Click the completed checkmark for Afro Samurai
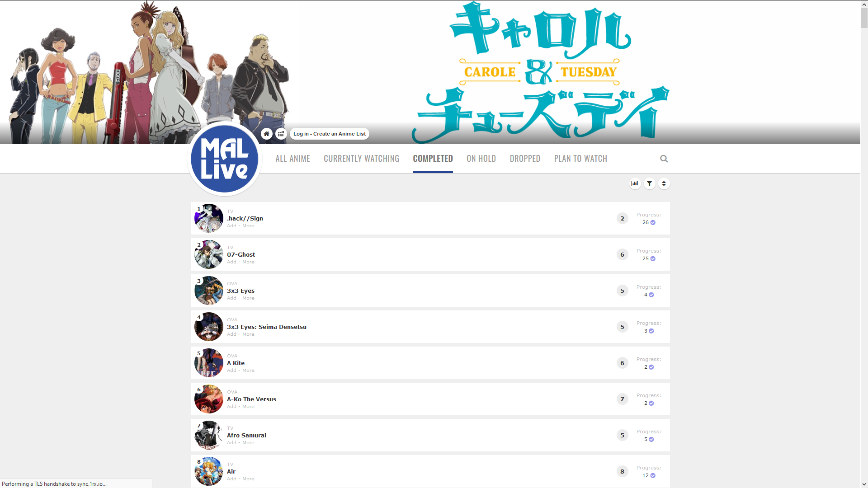Screen dimensions: 868x488 click(x=651, y=440)
